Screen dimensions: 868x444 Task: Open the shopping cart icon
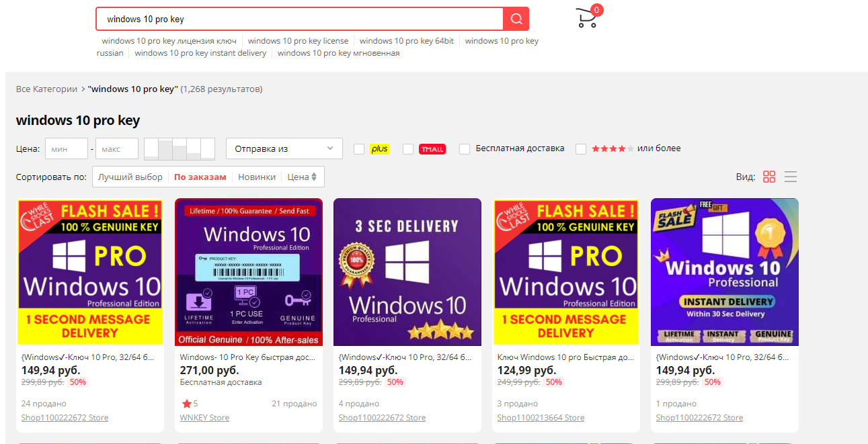click(586, 18)
